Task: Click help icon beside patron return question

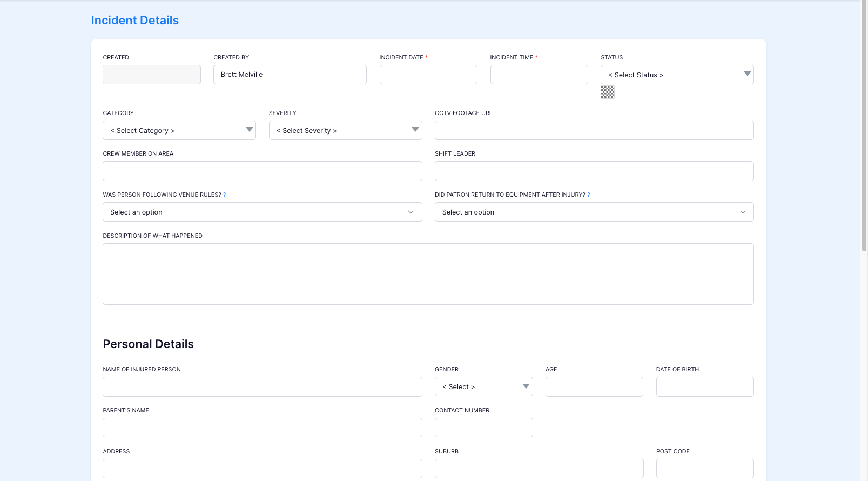Action: (x=589, y=195)
